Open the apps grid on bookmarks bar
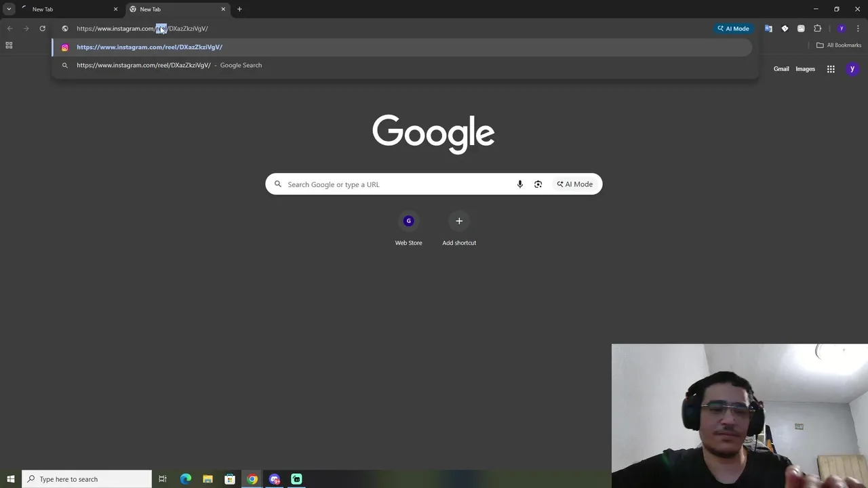 [9, 45]
